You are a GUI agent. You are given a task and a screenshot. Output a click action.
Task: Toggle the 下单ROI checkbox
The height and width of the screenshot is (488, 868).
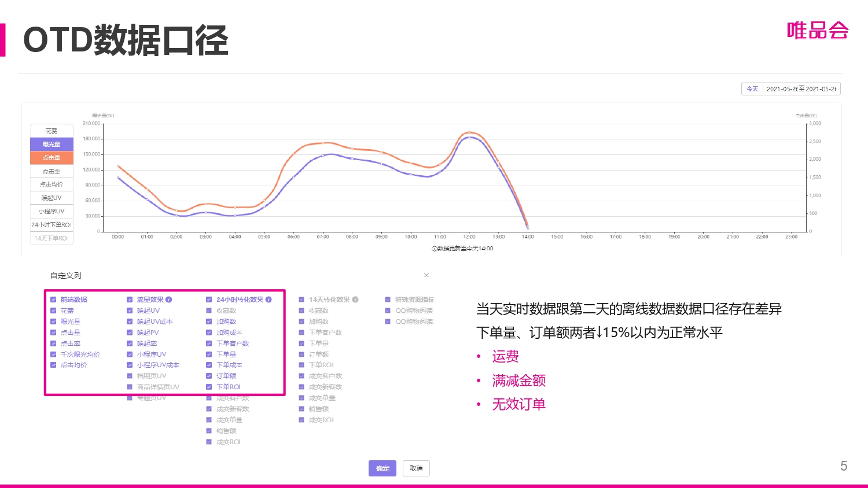pyautogui.click(x=209, y=386)
